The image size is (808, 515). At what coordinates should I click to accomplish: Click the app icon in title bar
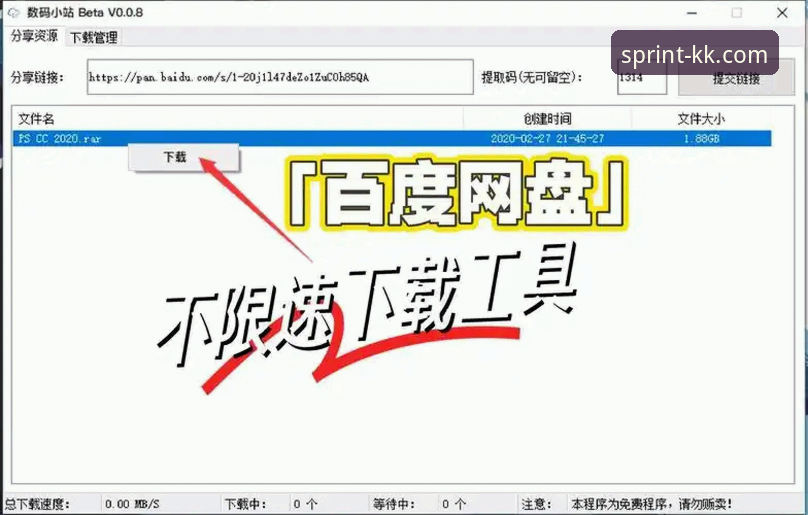(12, 12)
